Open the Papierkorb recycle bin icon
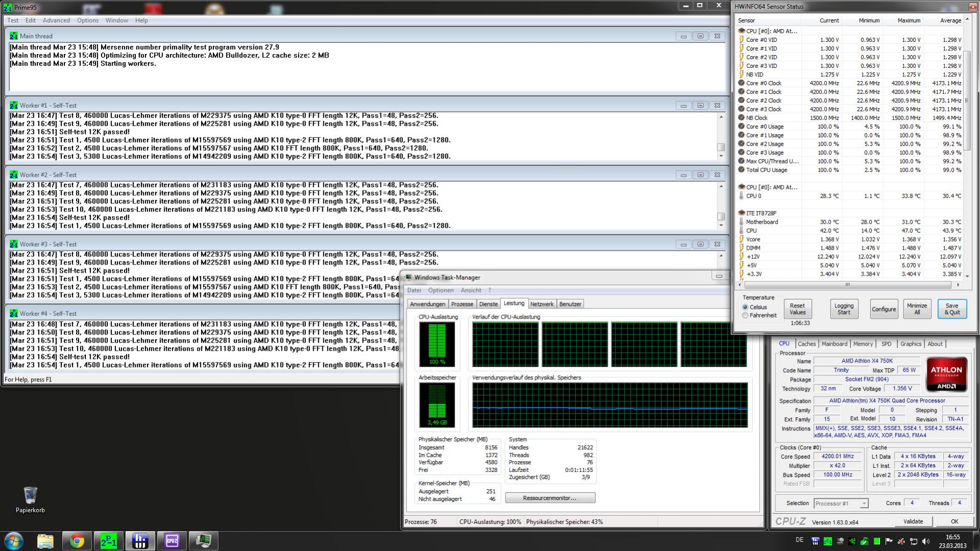 30,499
